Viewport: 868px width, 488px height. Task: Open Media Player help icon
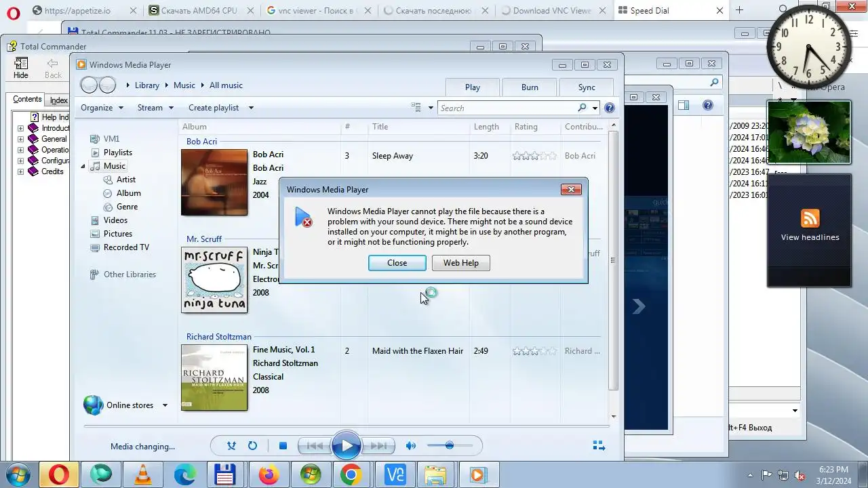pos(609,108)
